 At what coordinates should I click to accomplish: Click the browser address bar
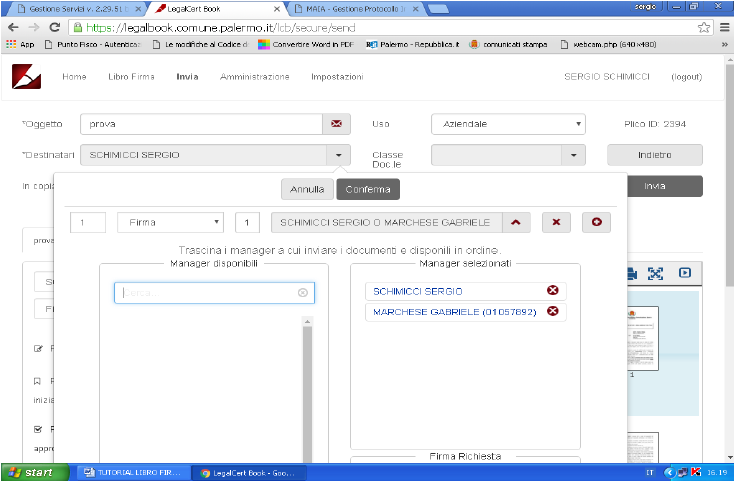point(389,28)
